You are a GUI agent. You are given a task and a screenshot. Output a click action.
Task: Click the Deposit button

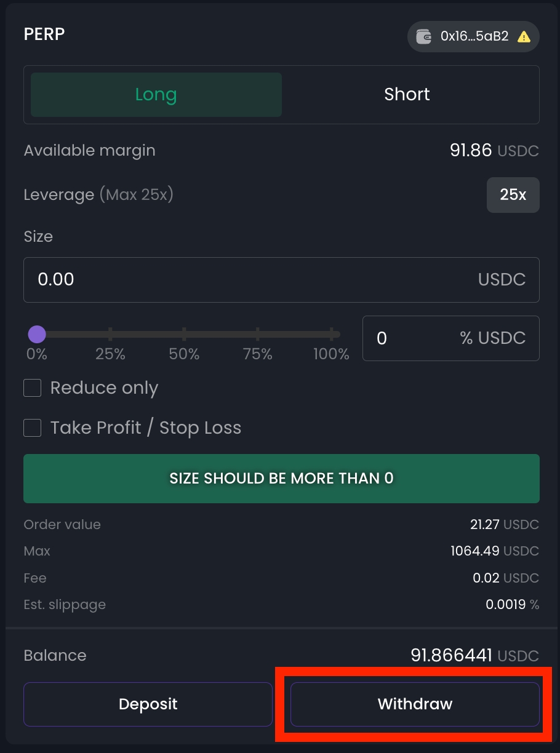[148, 704]
